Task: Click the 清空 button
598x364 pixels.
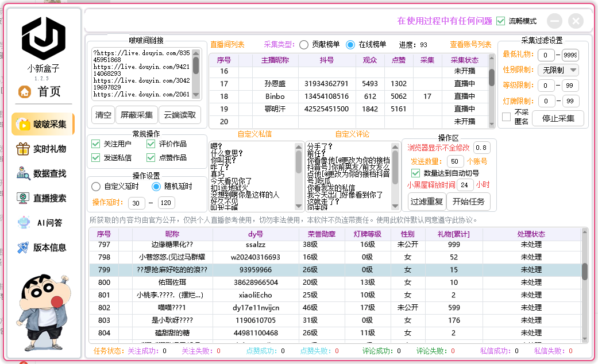Action: point(103,115)
